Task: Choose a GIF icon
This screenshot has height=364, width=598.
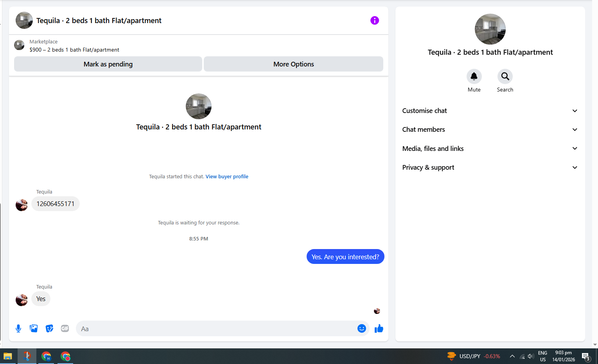Action: (65, 328)
